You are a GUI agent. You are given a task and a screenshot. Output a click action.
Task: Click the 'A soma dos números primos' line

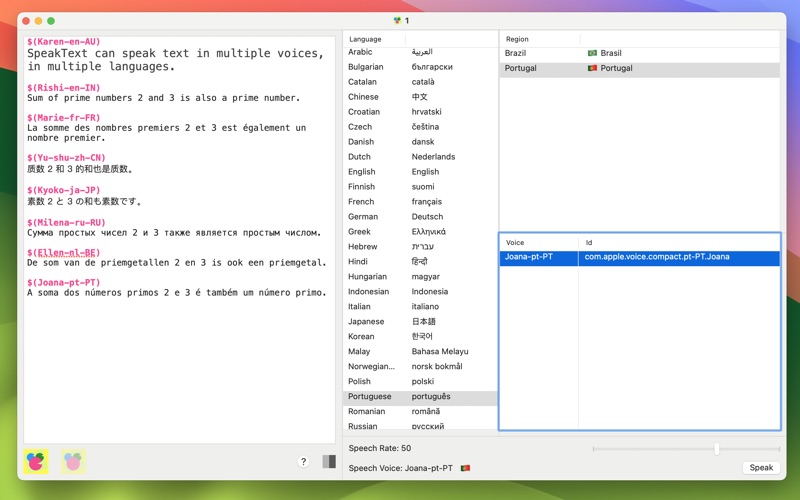[x=177, y=293]
